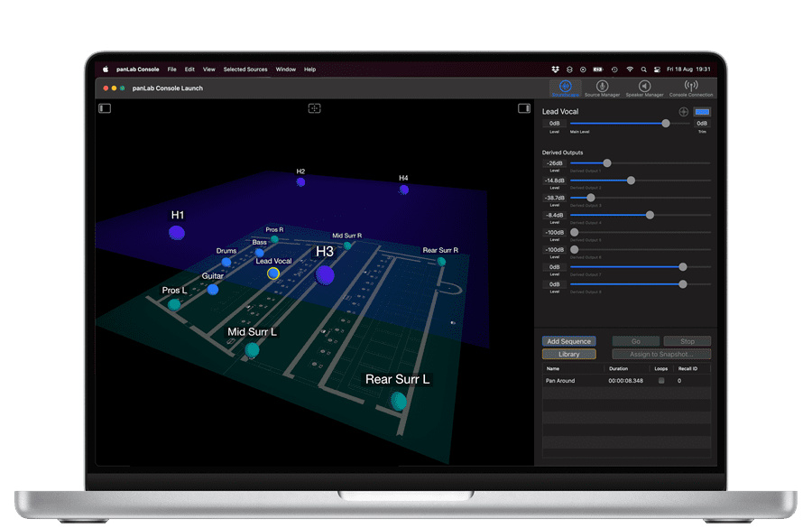
Task: Click the Stop button
Action: pyautogui.click(x=687, y=341)
